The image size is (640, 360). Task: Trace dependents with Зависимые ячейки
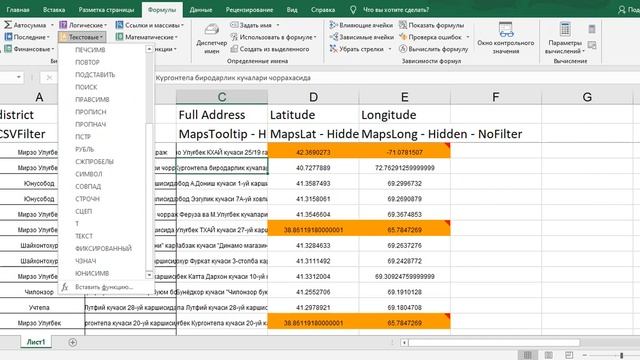tap(362, 37)
